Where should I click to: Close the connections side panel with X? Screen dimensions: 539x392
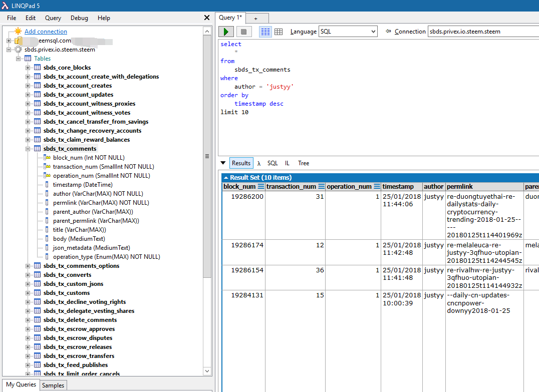[x=207, y=18]
